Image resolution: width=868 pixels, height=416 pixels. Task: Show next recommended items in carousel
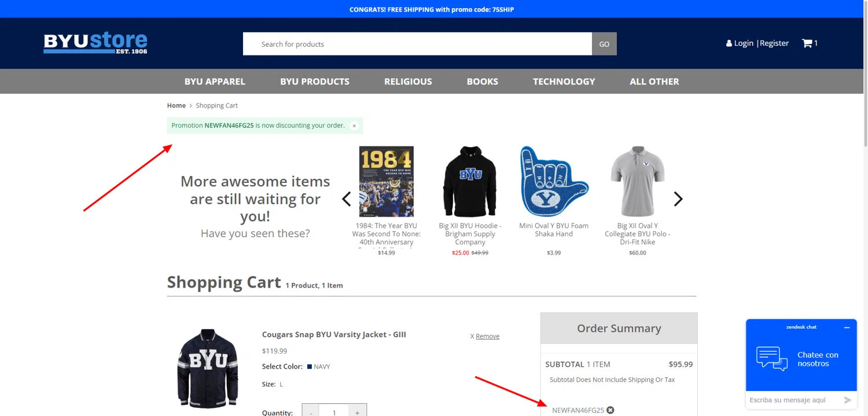(678, 199)
